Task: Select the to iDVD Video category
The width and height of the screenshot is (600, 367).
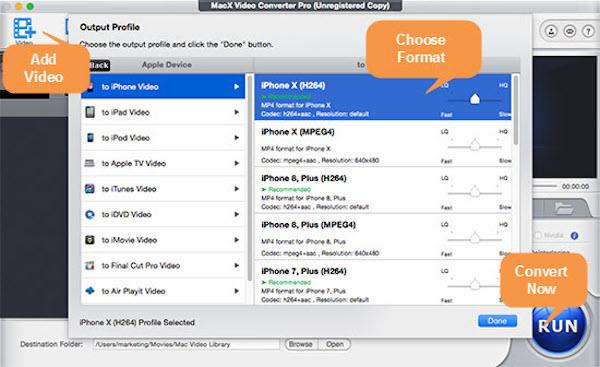Action: pos(163,214)
